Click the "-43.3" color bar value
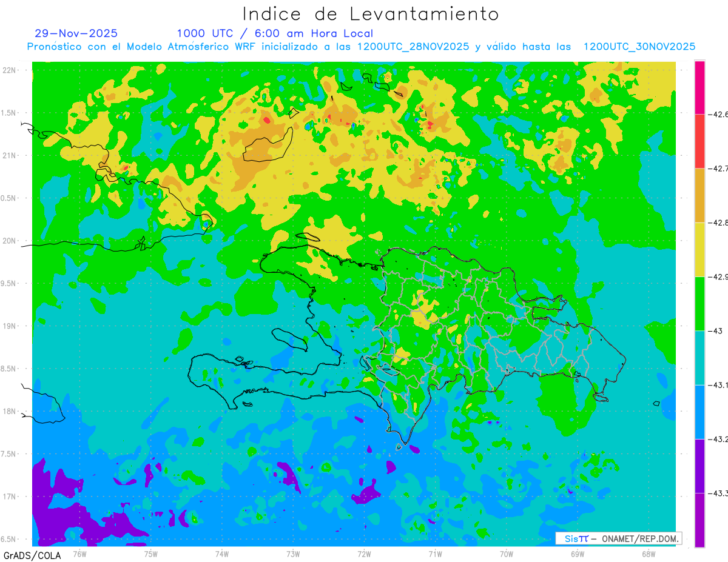Viewport: 728px width, 562px height. (718, 493)
